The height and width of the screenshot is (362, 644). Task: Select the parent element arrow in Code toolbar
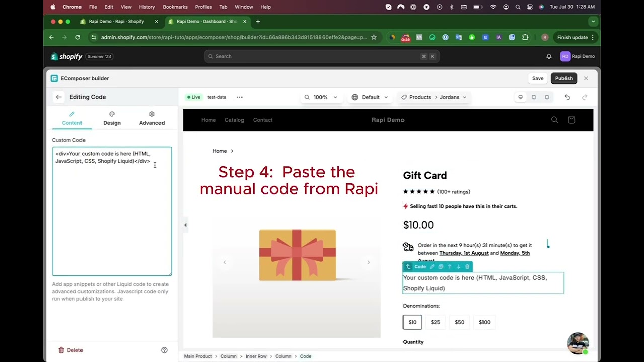tap(408, 267)
